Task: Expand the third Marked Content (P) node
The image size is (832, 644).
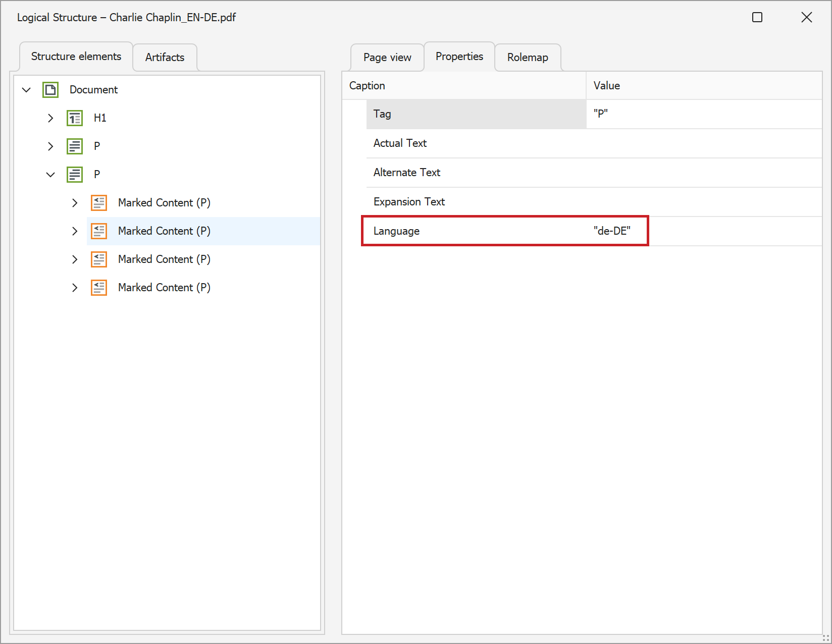Action: coord(75,259)
